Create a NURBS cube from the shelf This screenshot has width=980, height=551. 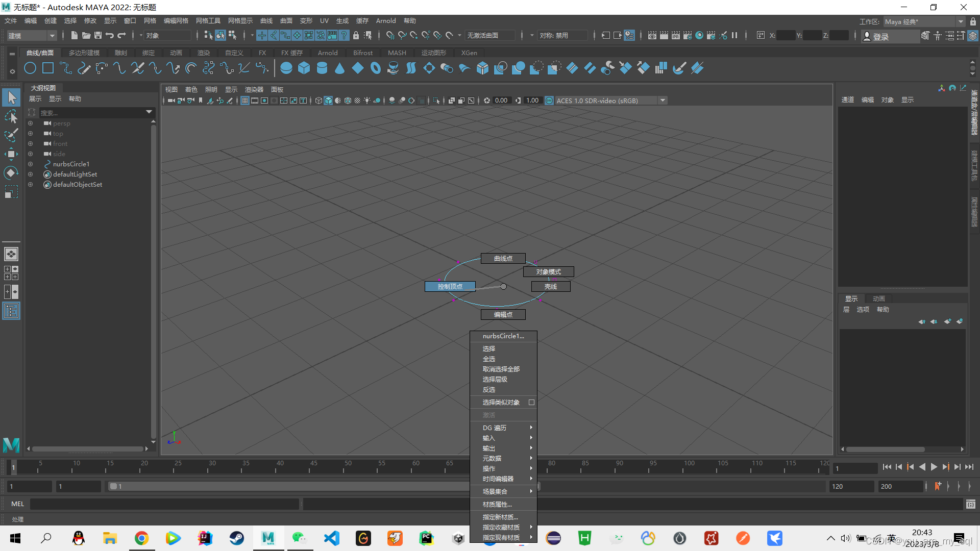click(304, 68)
